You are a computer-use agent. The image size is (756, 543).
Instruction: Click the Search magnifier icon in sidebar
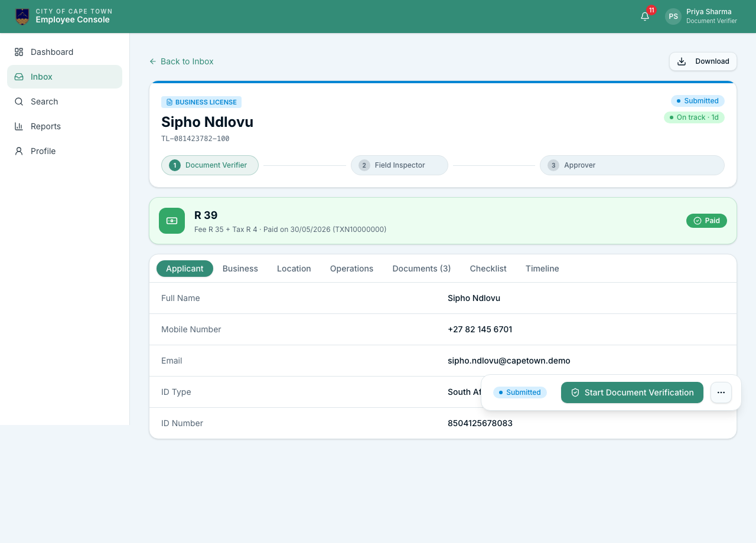[x=19, y=102]
